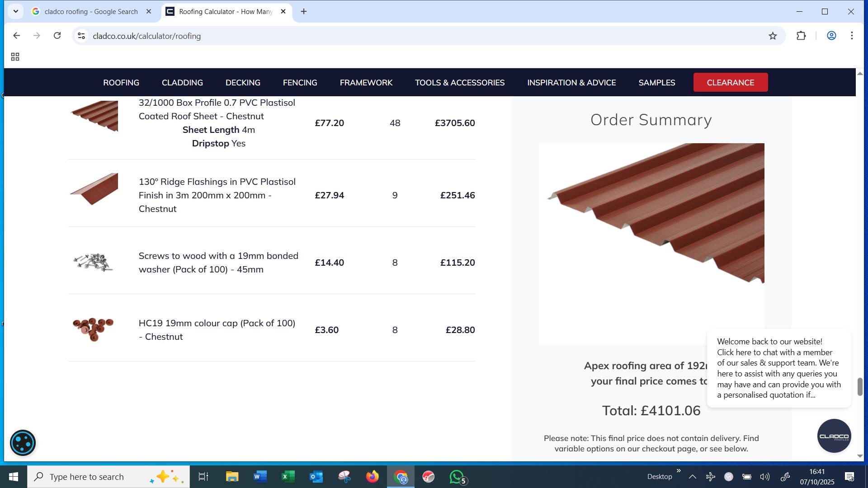This screenshot has height=488, width=868.
Task: Close the Google Search tab
Action: pyautogui.click(x=148, y=12)
